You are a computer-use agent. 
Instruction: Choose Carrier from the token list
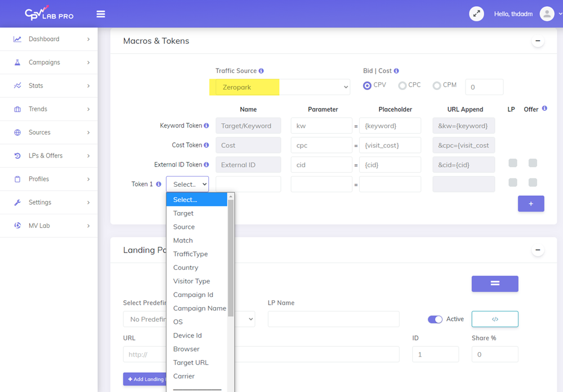[x=196, y=376]
